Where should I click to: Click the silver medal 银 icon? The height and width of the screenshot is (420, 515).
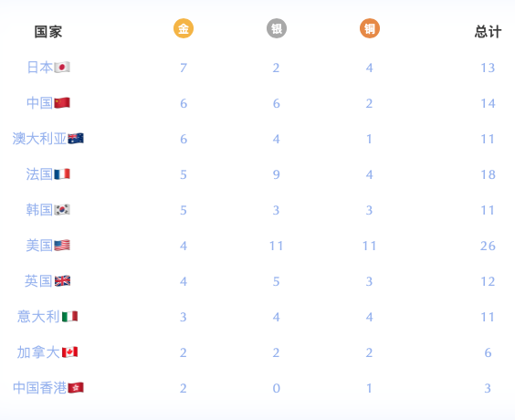[277, 28]
